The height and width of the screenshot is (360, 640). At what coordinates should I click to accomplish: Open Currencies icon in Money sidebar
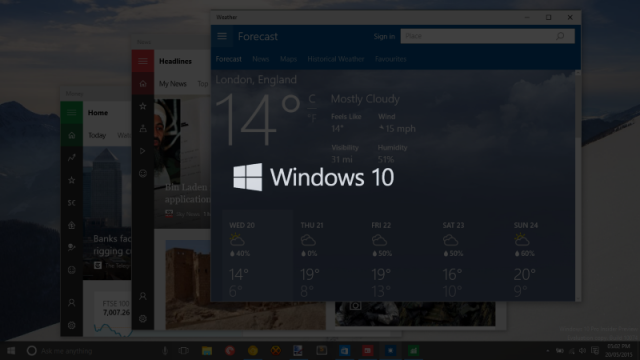72,202
